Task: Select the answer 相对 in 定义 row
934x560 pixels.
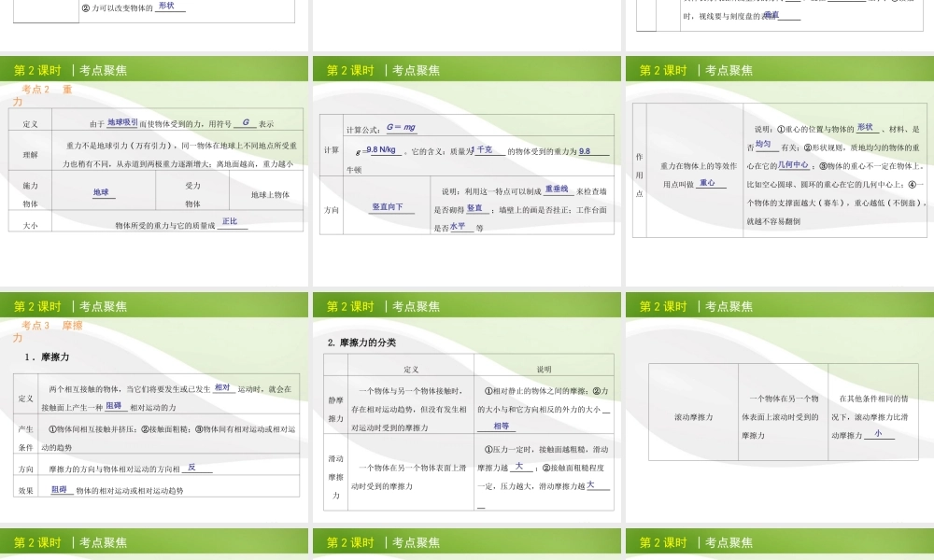Action: pos(222,387)
